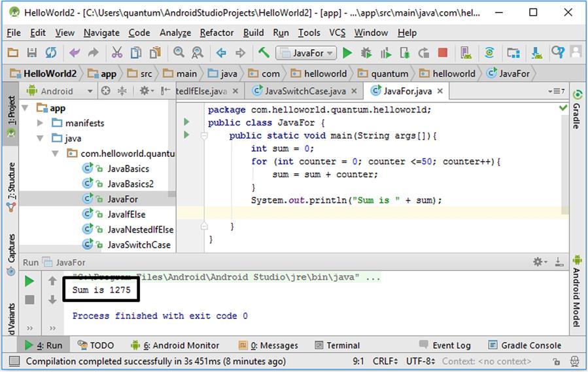The width and height of the screenshot is (588, 372).
Task: Redo with the gray forward arrow
Action: tap(93, 53)
